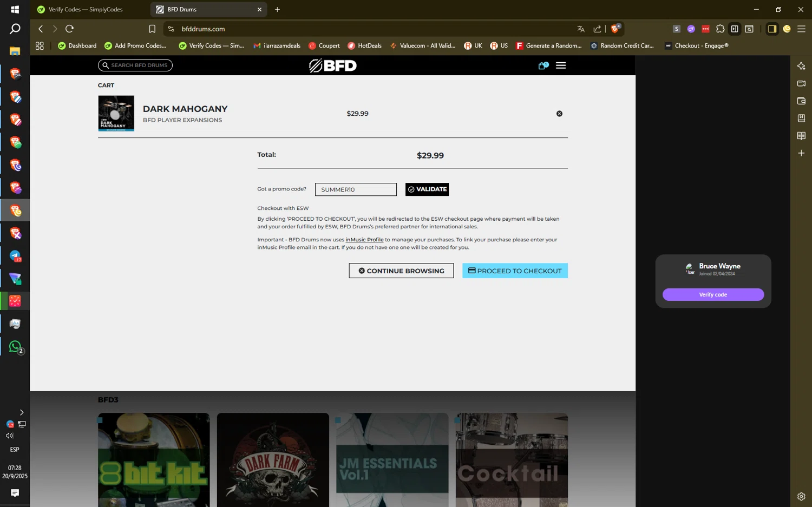This screenshot has width=812, height=507.
Task: Open File Explorer from taskbar
Action: (15, 51)
